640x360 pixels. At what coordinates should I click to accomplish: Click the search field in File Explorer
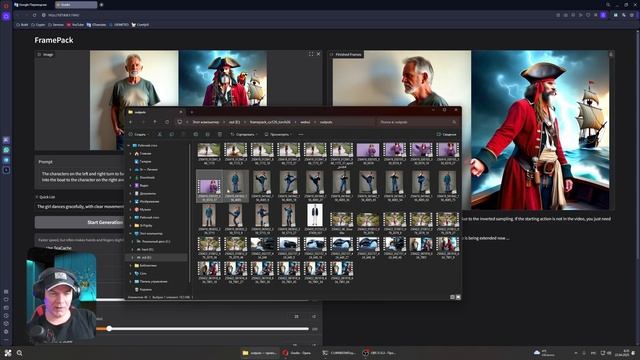[x=418, y=122]
